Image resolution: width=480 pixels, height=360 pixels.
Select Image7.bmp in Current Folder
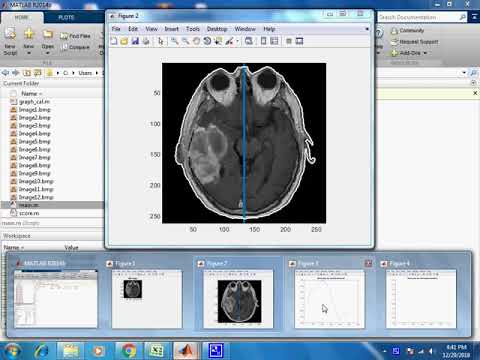pyautogui.click(x=35, y=157)
